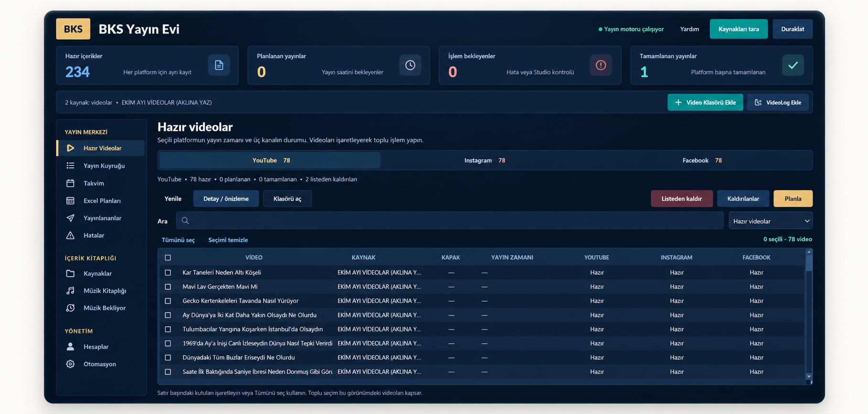Check the Dünyadaki Tüm Buzlar row checkbox
The height and width of the screenshot is (414, 868).
tap(168, 358)
